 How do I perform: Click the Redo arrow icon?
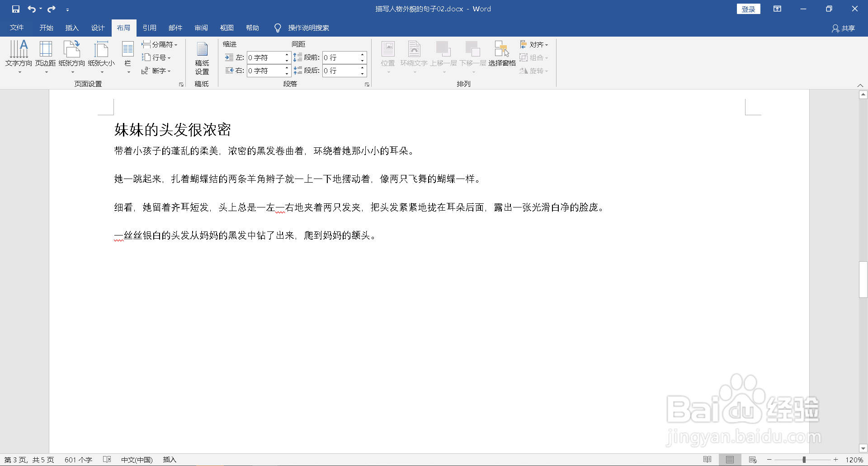tap(52, 9)
